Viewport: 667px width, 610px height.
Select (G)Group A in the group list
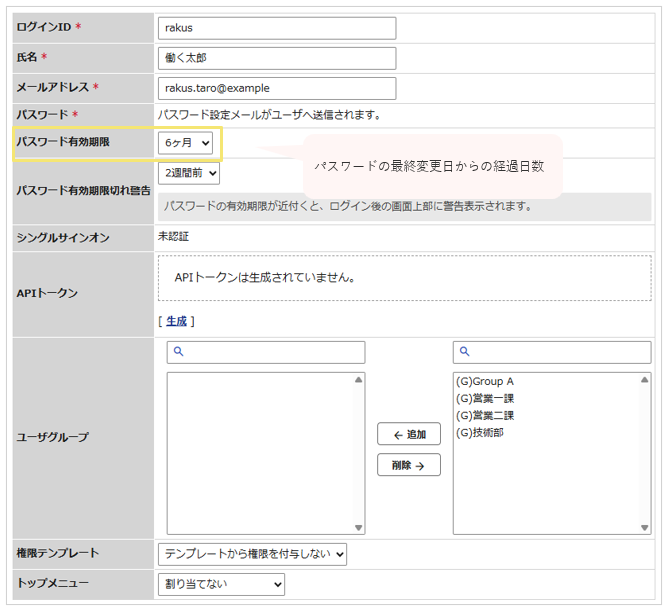[x=485, y=382]
